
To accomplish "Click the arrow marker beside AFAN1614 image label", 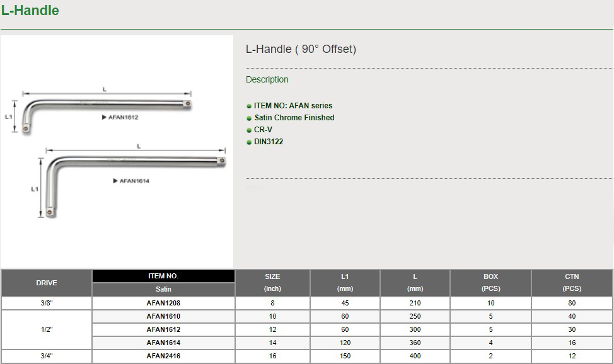I will pyautogui.click(x=115, y=181).
